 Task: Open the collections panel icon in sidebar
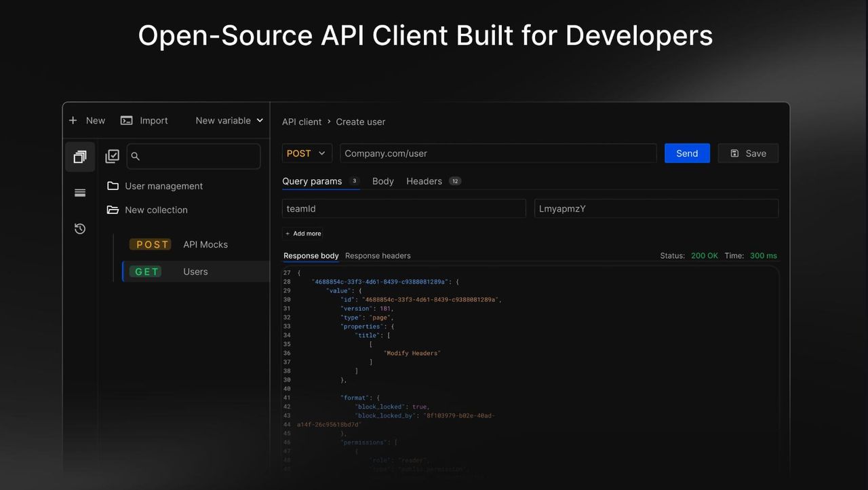[80, 157]
